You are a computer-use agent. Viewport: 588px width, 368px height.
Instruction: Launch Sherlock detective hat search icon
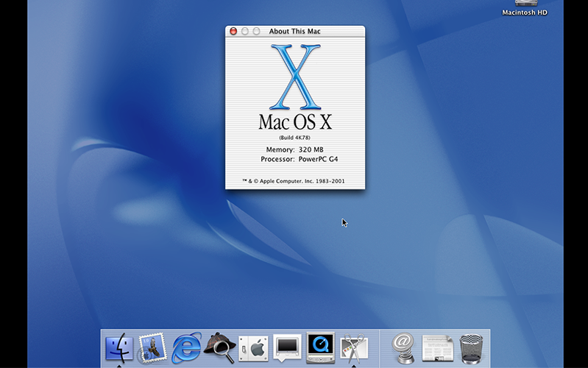pyautogui.click(x=220, y=347)
